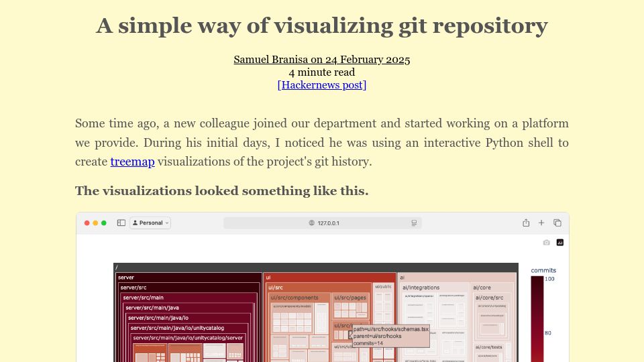Click the reader view icon in address bar
644x362 pixels.
click(414, 223)
